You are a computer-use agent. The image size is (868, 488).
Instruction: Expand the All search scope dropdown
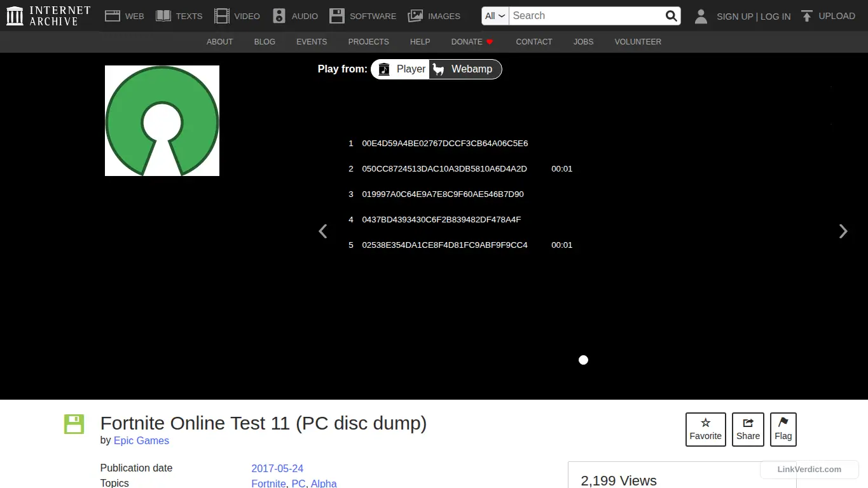coord(495,16)
